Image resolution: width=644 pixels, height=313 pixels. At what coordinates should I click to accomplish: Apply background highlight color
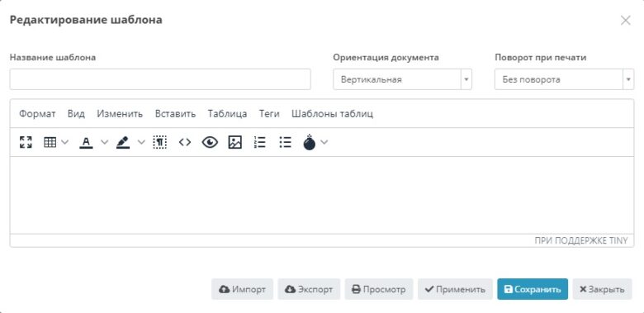point(123,142)
